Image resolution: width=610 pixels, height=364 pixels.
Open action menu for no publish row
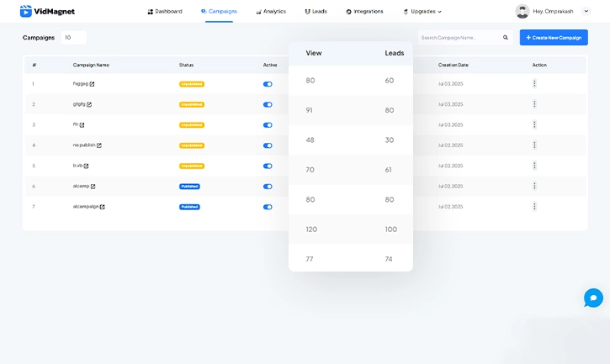click(x=534, y=145)
